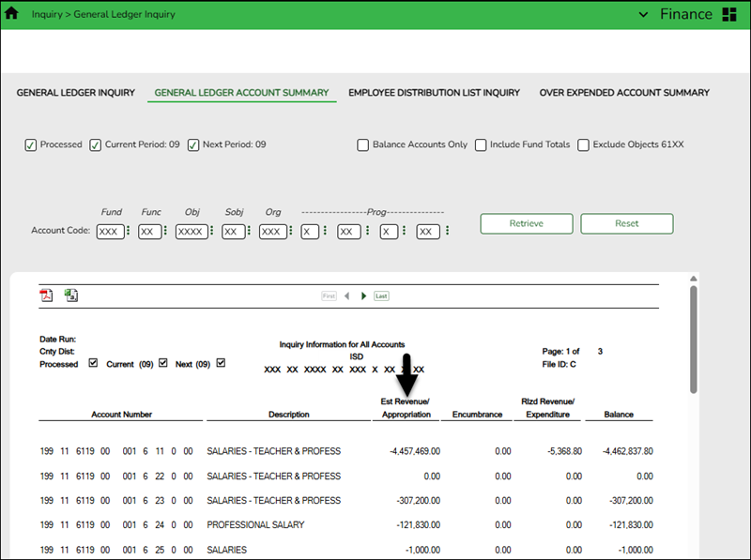Open the ellipsis selector beside the Func field
Viewport: 751px width, 560px height.
pyautogui.click(x=165, y=231)
